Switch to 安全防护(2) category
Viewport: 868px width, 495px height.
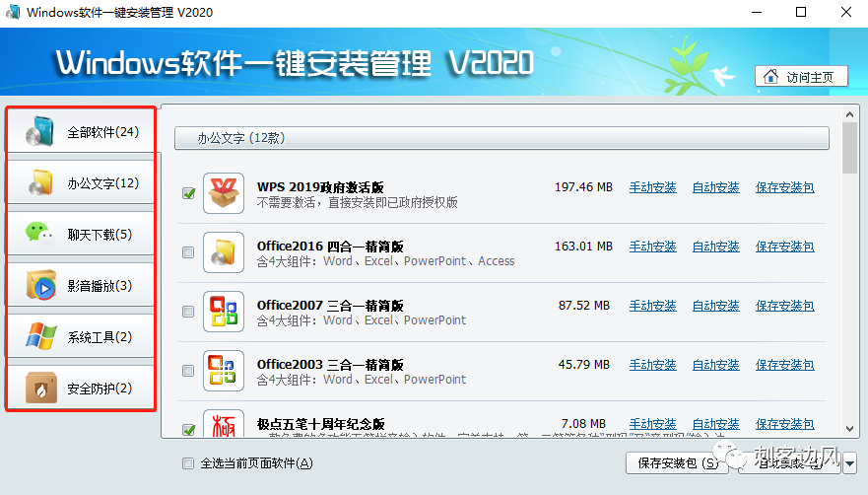81,389
